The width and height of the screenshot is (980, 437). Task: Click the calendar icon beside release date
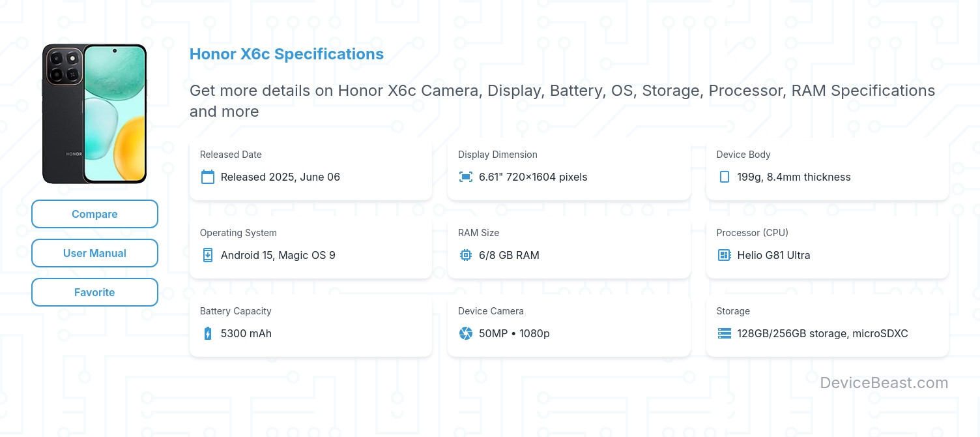pos(208,177)
